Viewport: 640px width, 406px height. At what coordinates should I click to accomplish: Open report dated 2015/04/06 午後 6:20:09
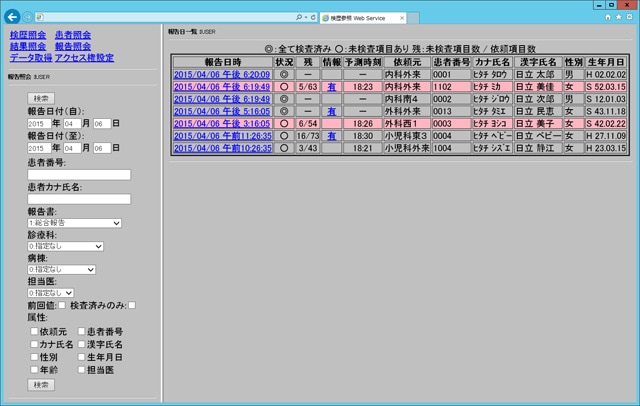pos(222,74)
